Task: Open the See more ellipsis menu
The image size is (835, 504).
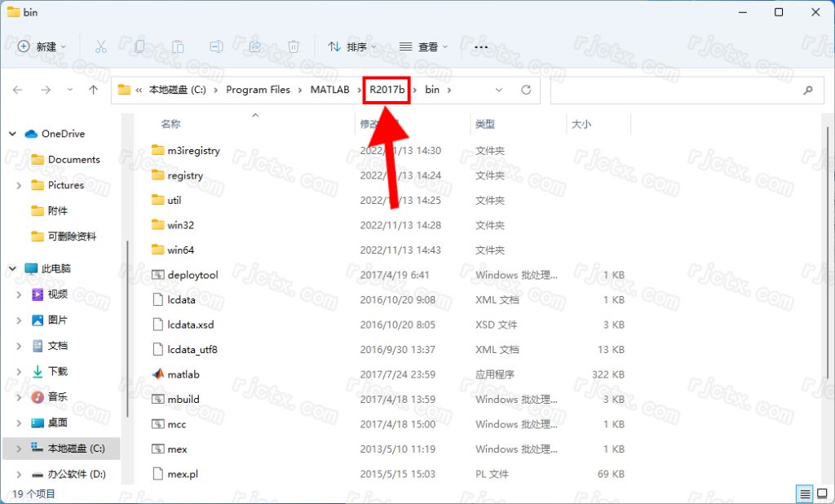Action: (x=480, y=47)
